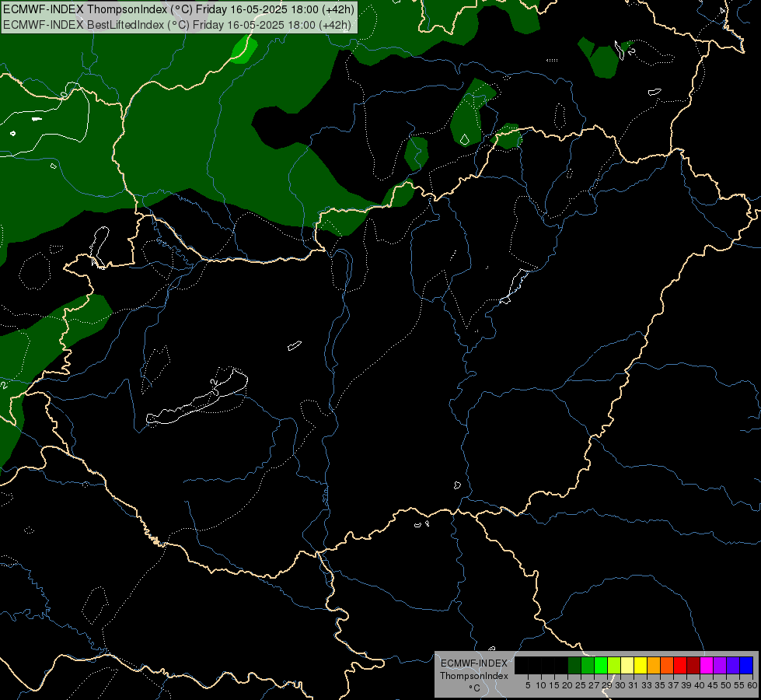Click the dark red 39–40 legend swatch

pos(693,665)
